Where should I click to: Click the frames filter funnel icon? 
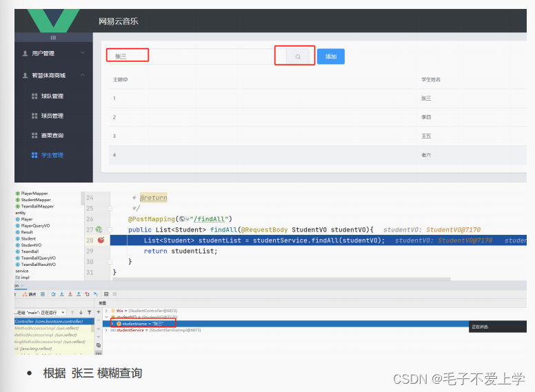[x=90, y=312]
